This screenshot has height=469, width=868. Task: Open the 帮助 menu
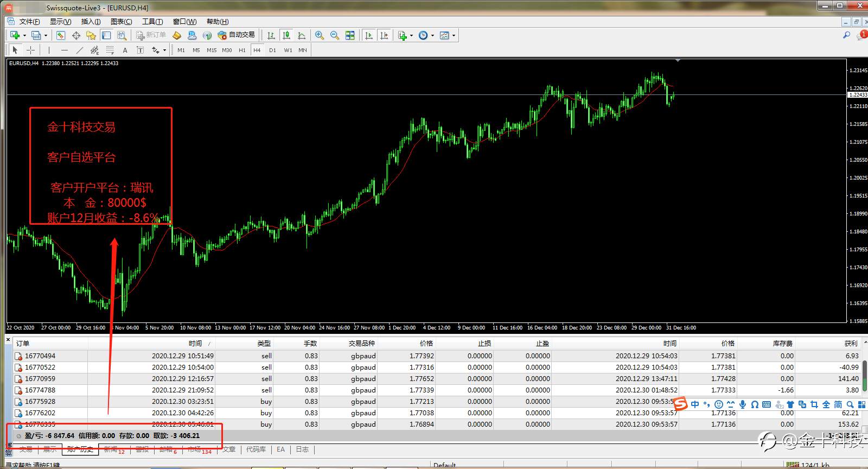pyautogui.click(x=218, y=22)
